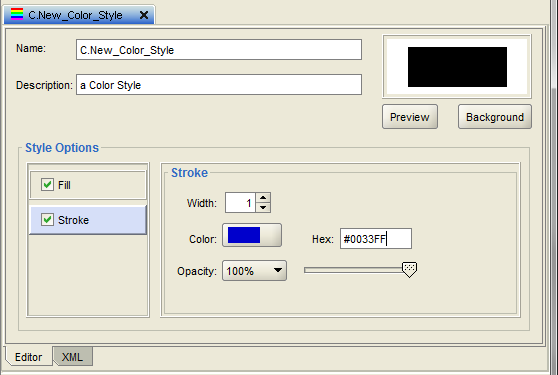Click the Hex color input field

(376, 239)
